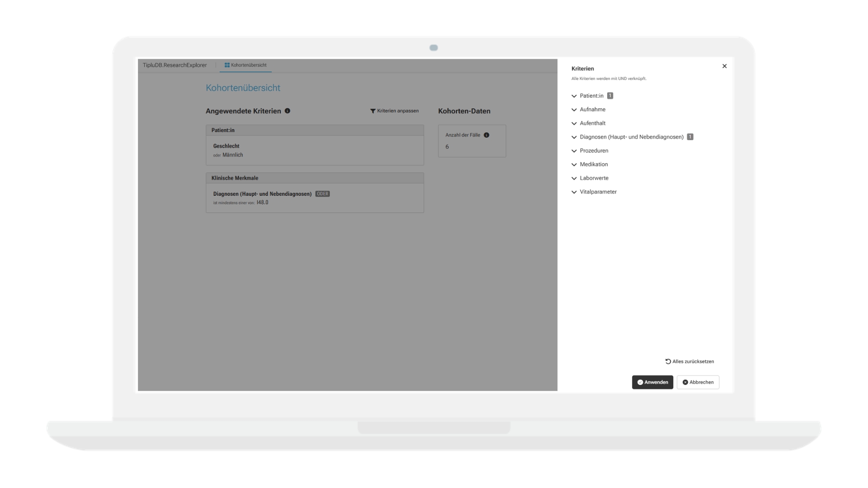This screenshot has height=488, width=868.
Task: Click the 'I48.0' diagnosis code
Action: [x=263, y=202]
